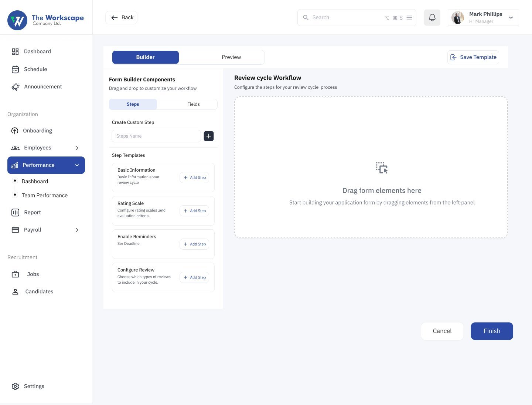Click the Back button label
532x405 pixels.
tap(127, 17)
